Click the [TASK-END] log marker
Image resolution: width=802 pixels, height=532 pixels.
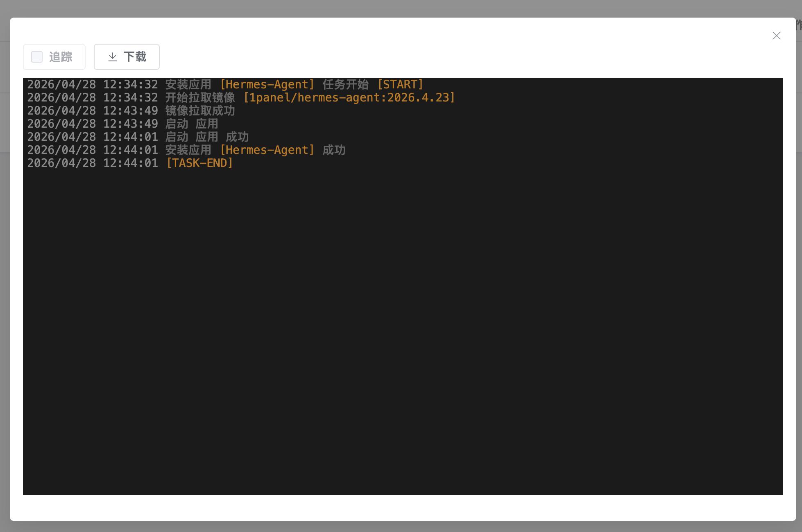tap(199, 163)
